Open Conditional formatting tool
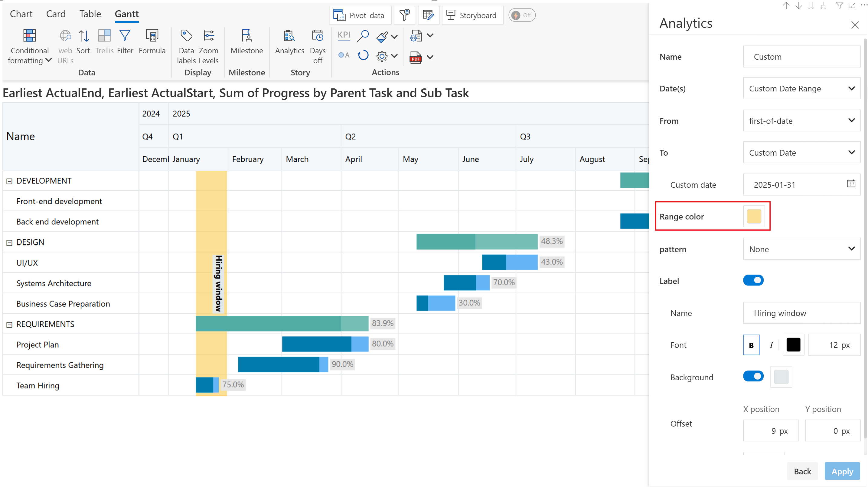Image resolution: width=868 pixels, height=488 pixels. pyautogui.click(x=29, y=36)
